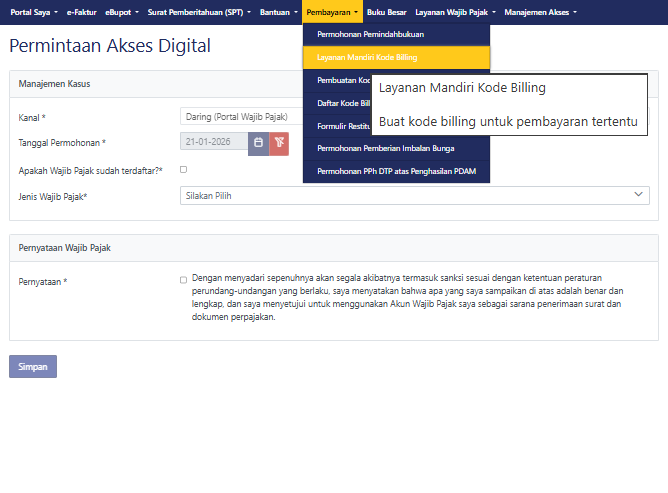
Task: Open the Buku Besar menu
Action: click(x=387, y=12)
